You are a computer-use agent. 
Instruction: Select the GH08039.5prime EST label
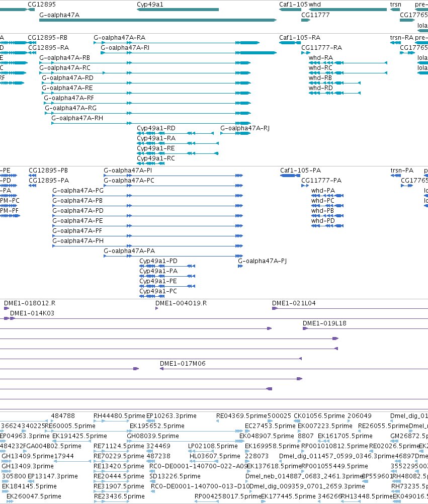(x=153, y=436)
